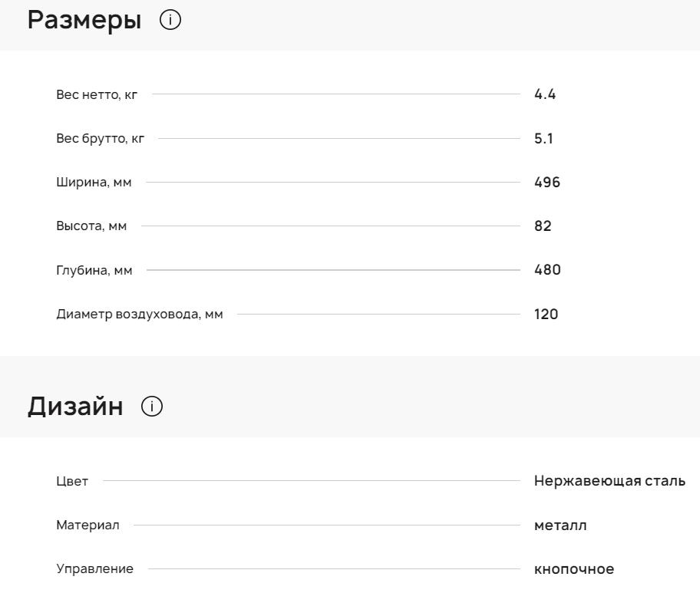
Task: Select the 4.4 net weight value
Action: [544, 95]
